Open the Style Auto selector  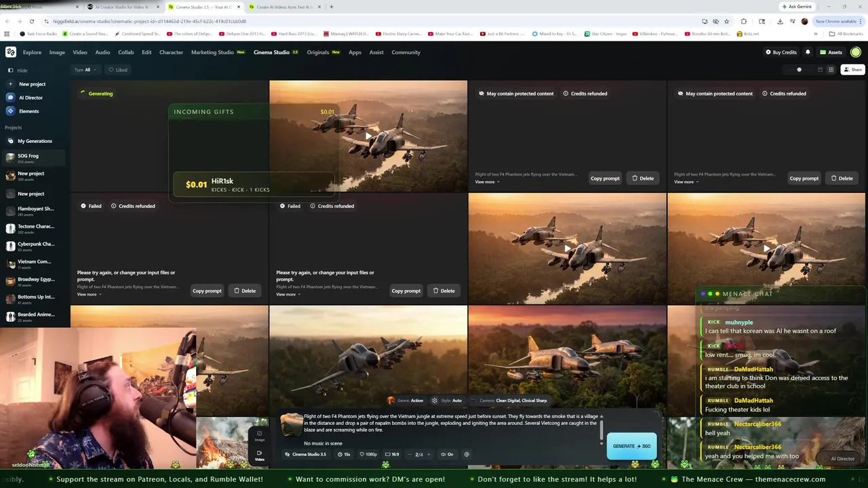tap(447, 401)
